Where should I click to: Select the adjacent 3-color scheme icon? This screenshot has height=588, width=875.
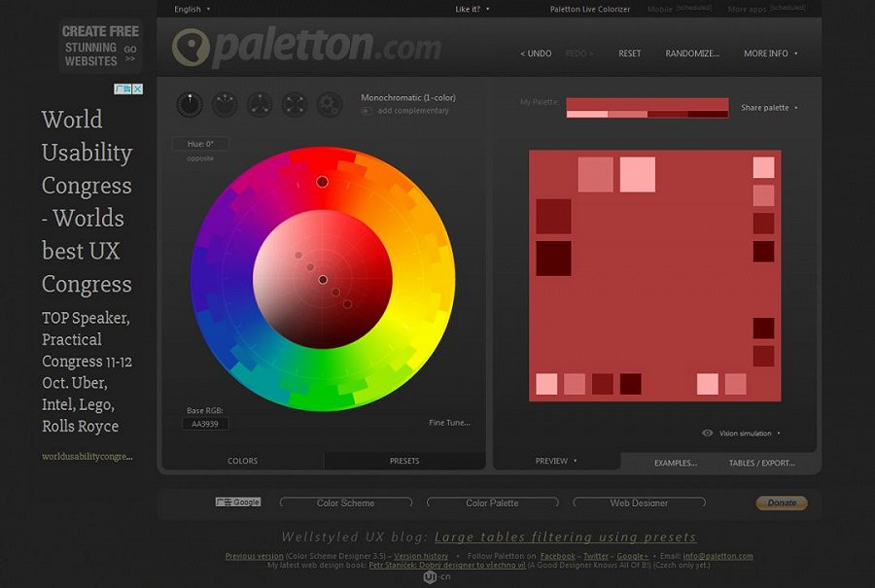[x=225, y=104]
